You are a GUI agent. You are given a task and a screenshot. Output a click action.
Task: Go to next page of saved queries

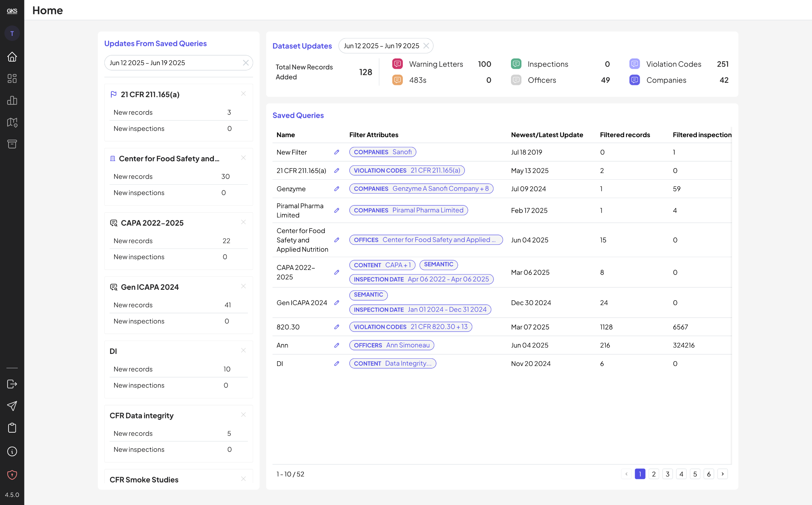[x=723, y=474]
